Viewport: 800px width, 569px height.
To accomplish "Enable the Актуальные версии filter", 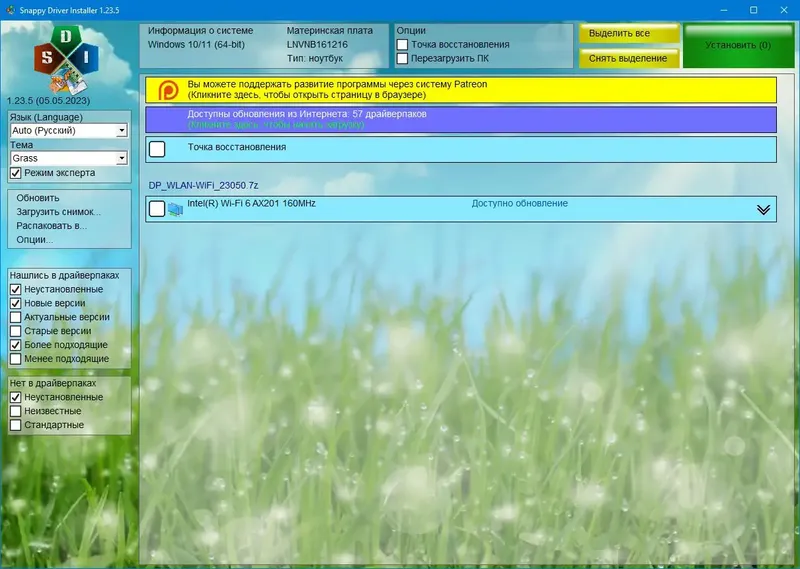I will coord(16,317).
